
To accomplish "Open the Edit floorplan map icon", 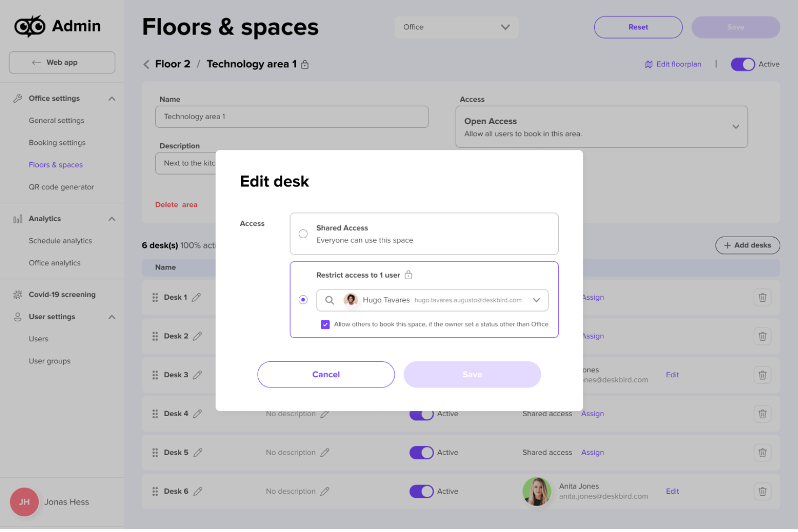I will click(x=649, y=64).
